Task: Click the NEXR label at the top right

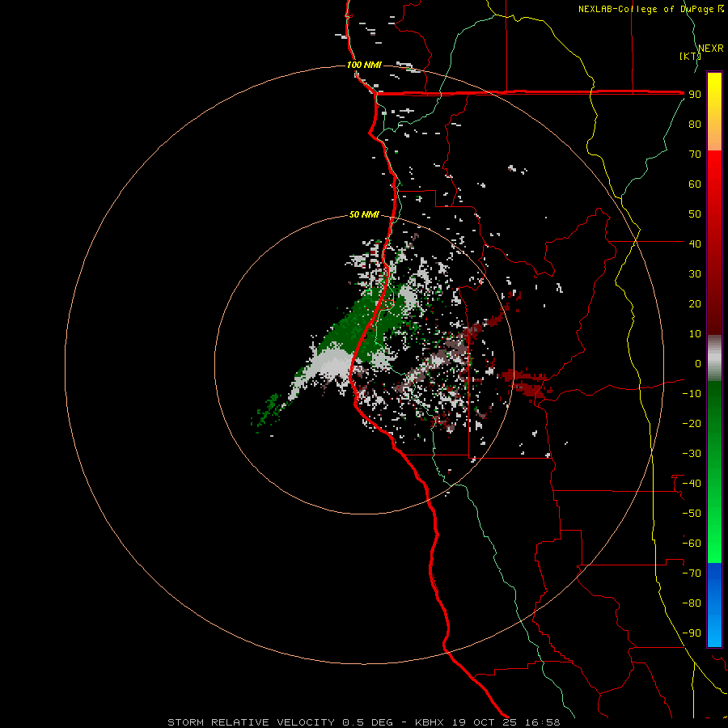Action: (711, 49)
